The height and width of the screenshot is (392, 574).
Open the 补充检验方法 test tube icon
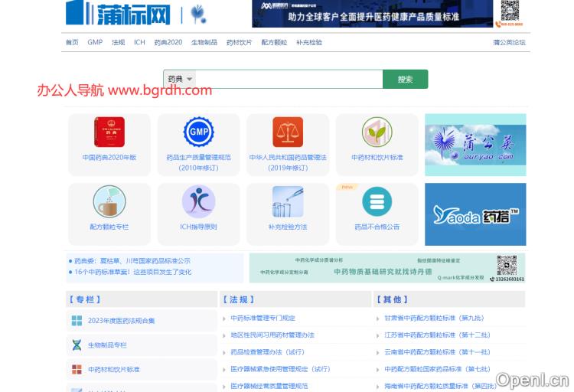288,202
